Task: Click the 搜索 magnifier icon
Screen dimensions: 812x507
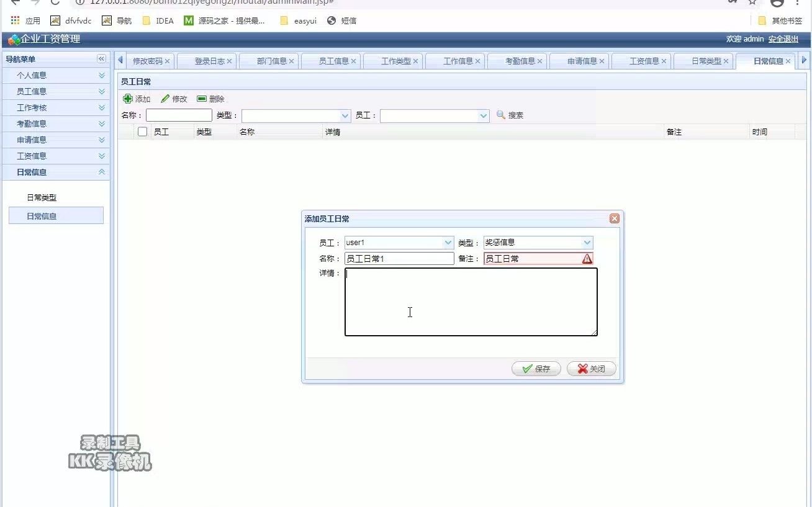Action: (501, 115)
